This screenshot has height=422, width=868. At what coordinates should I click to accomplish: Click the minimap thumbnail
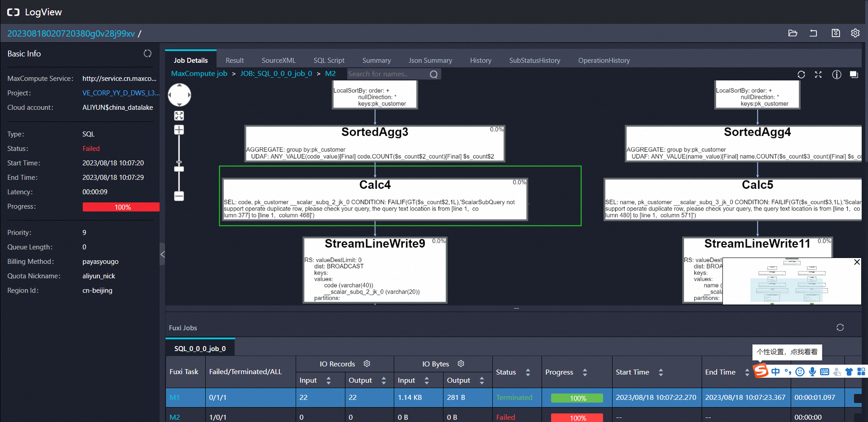point(792,281)
